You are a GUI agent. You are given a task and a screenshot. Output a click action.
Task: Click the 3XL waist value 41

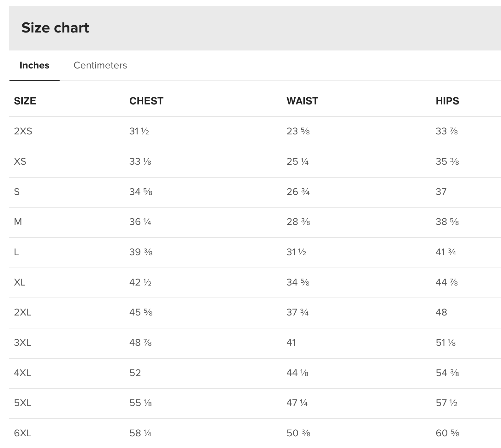click(291, 343)
